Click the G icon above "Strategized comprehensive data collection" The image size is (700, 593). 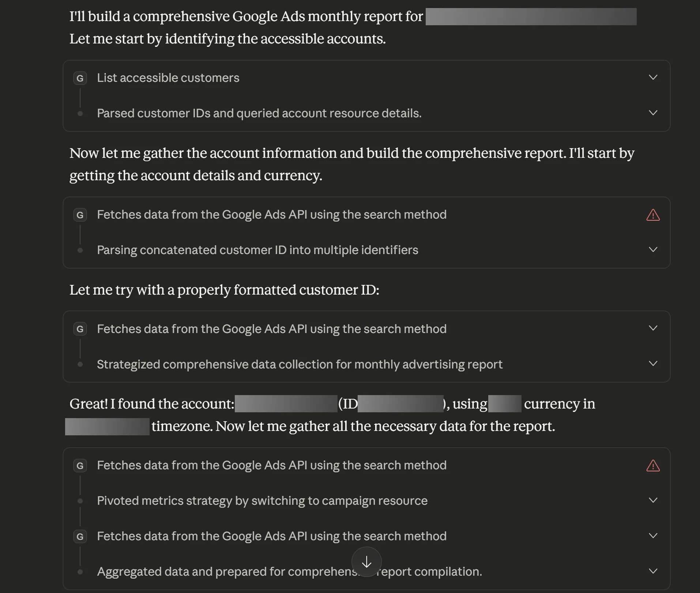80,329
